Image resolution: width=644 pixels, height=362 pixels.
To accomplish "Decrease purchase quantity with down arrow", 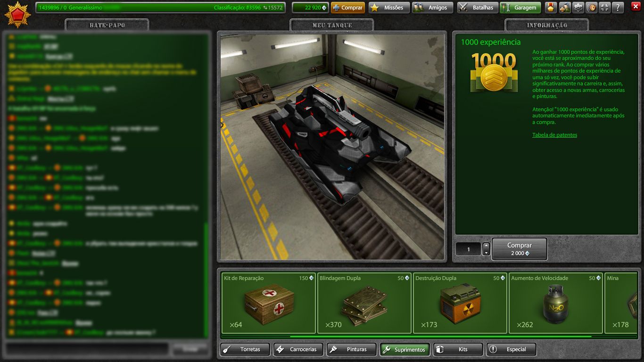I will pyautogui.click(x=487, y=253).
